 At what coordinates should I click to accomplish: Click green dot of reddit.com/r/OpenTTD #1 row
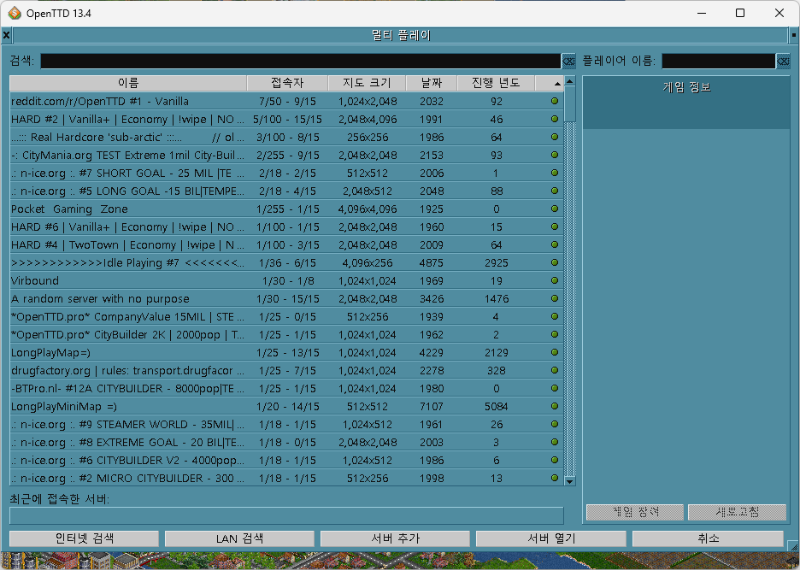coord(555,101)
